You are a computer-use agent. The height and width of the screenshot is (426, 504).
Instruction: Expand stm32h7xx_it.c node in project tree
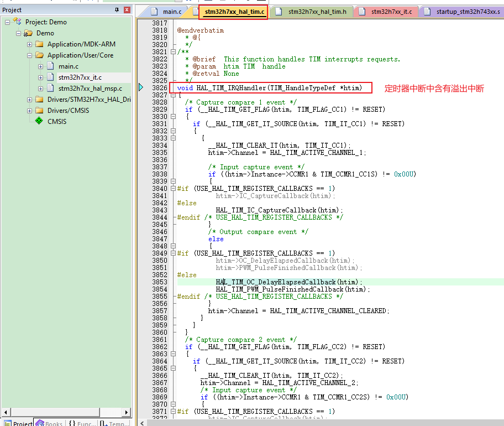pyautogui.click(x=40, y=77)
